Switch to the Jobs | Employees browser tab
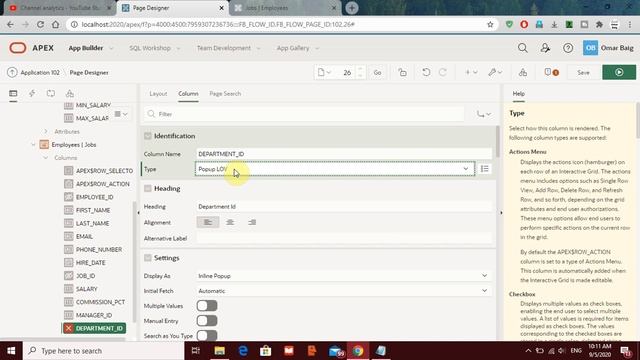Viewport: 640px width, 360px height. pyautogui.click(x=284, y=8)
